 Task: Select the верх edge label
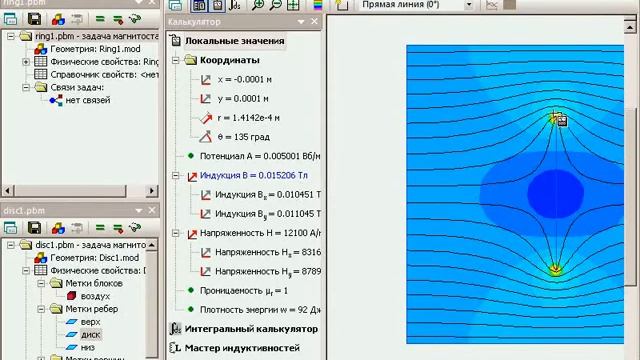(90, 322)
